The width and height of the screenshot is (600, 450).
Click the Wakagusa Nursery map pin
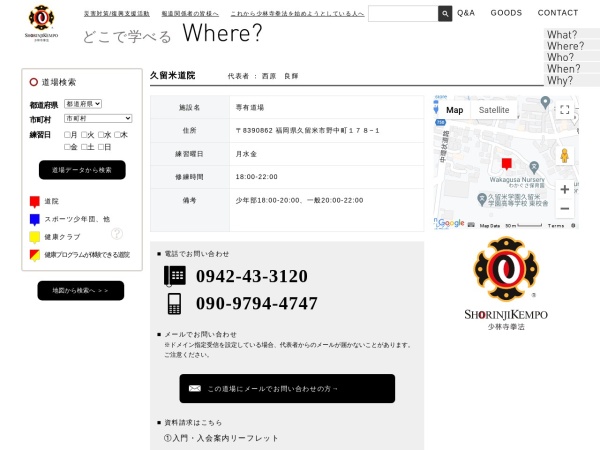coord(534,167)
